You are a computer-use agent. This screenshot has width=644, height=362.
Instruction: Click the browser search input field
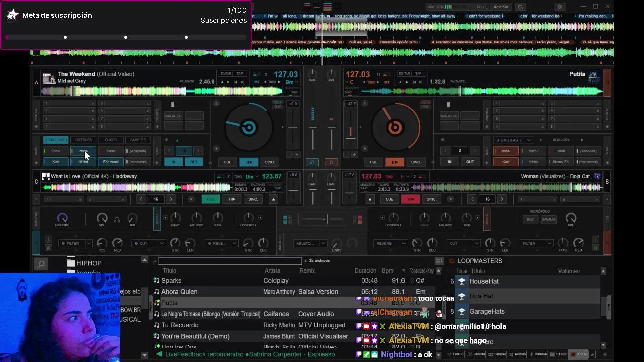pyautogui.click(x=229, y=261)
